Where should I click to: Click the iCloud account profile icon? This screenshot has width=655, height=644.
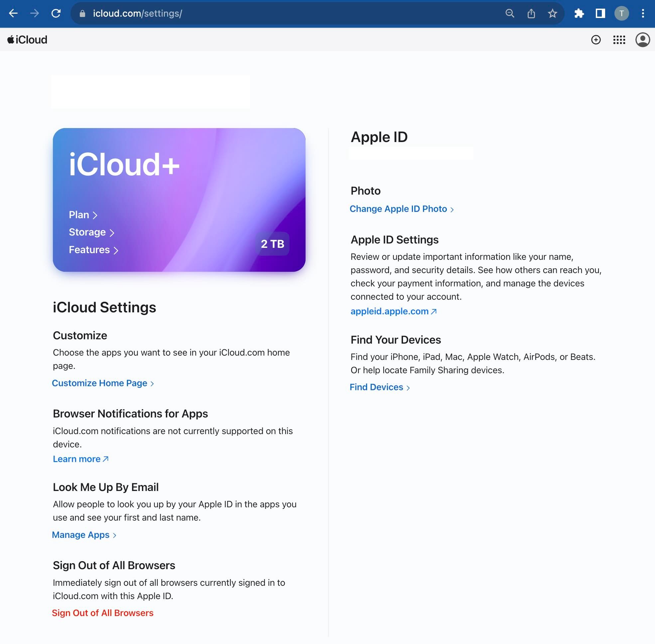tap(642, 40)
